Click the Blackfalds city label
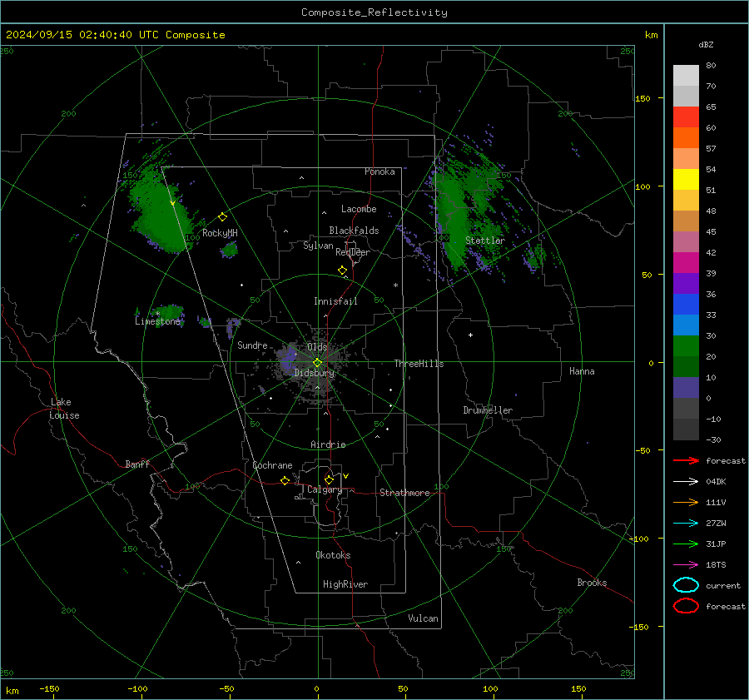This screenshot has width=749, height=700. click(x=354, y=231)
